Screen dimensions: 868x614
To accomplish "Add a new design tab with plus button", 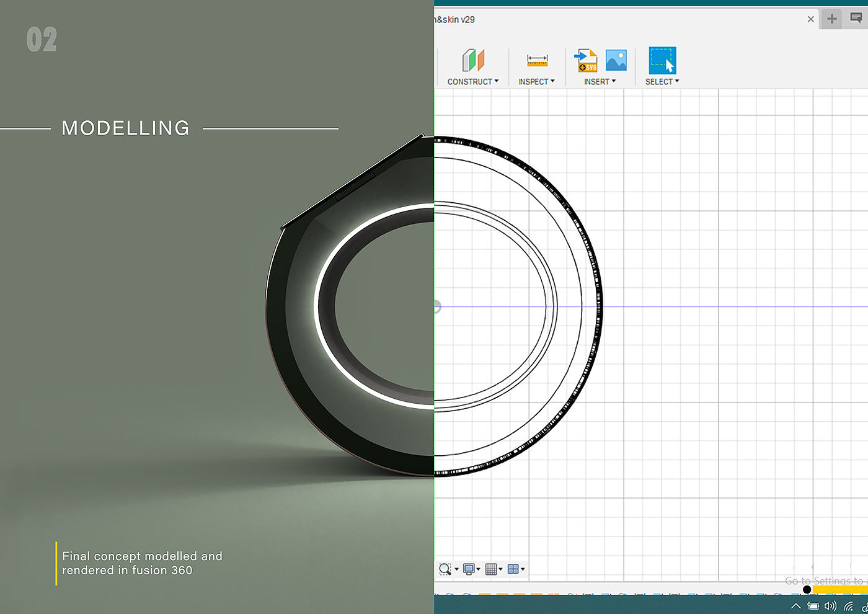I will click(x=832, y=19).
